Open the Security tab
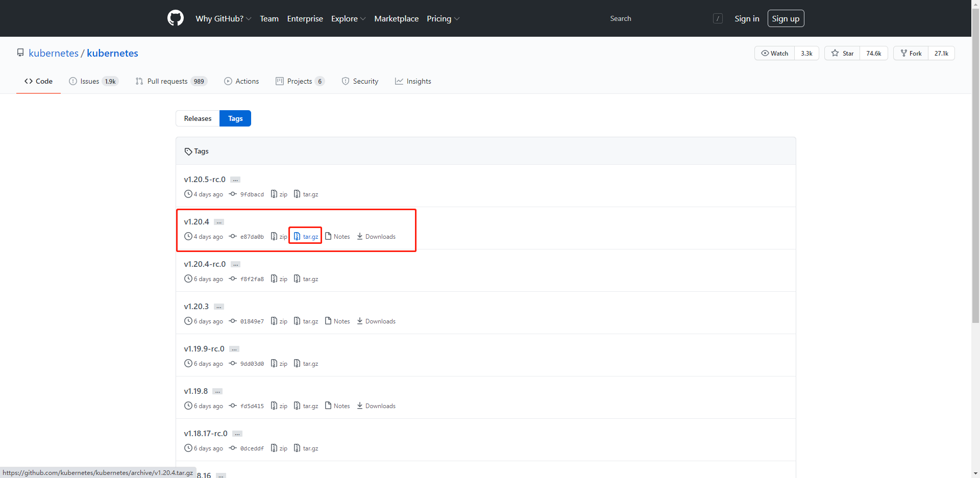This screenshot has width=980, height=478. 360,81
